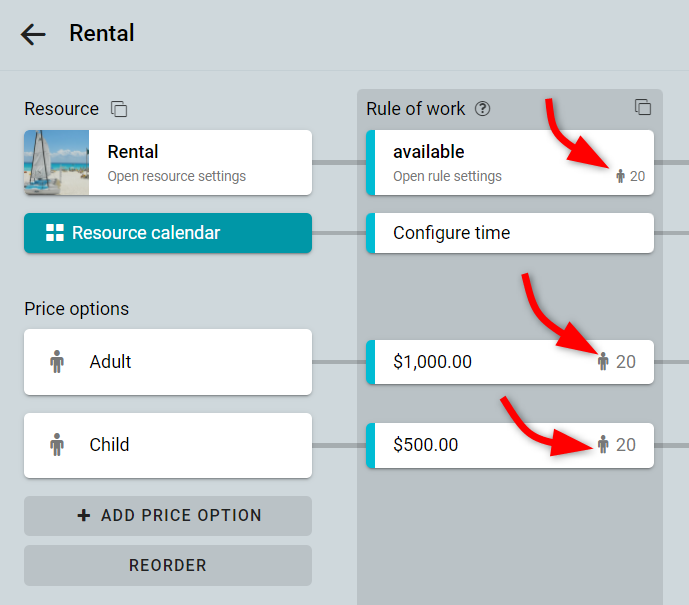Click the copy icon next to Resource
This screenshot has height=605, width=689.
pyautogui.click(x=119, y=109)
